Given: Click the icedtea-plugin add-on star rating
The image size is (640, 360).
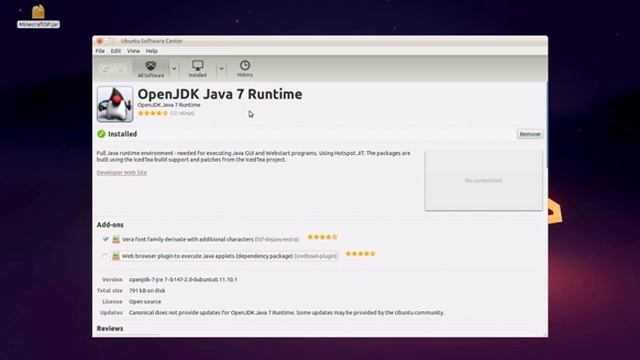Looking at the screenshot, I should point(360,254).
